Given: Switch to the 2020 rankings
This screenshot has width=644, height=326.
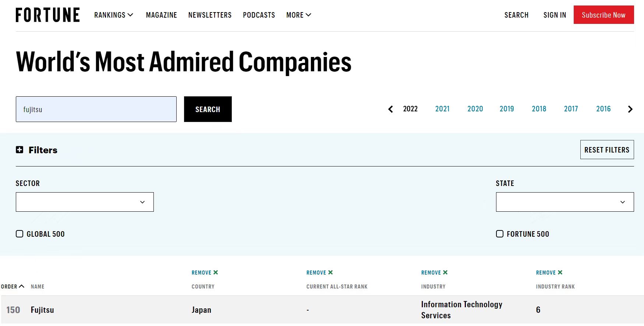Looking at the screenshot, I should click(475, 109).
